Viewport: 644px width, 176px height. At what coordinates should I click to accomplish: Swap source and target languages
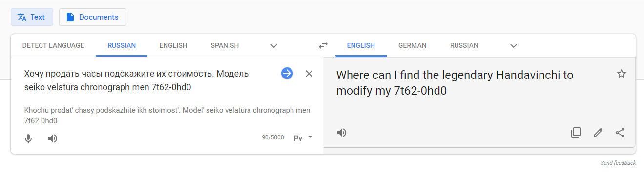[323, 45]
